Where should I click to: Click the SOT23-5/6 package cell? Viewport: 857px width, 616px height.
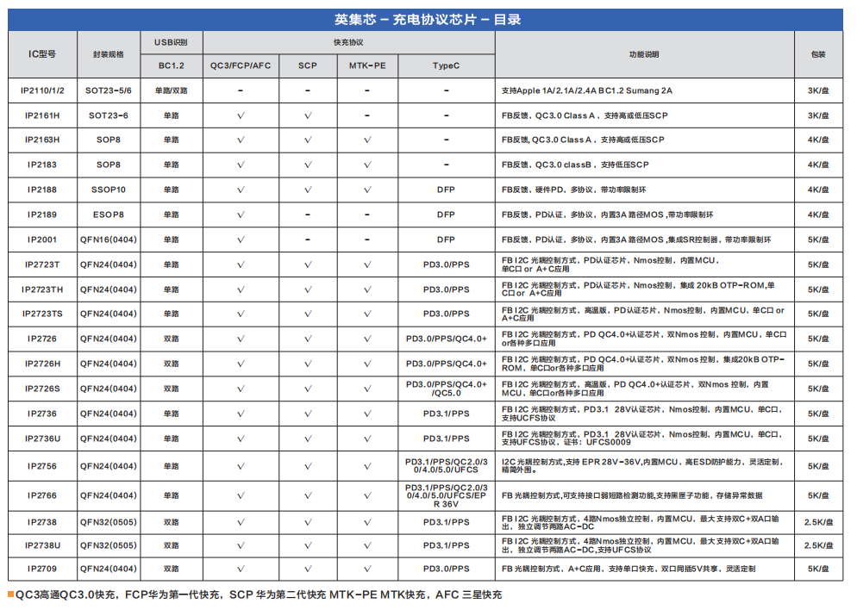point(109,90)
